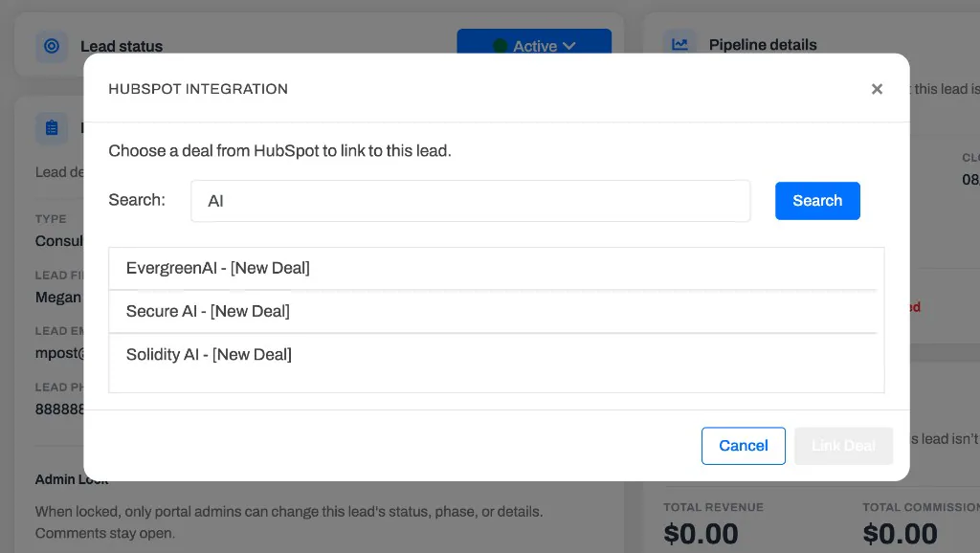Click the Lead status heading
Viewport: 980px width, 553px height.
pyautogui.click(x=122, y=46)
